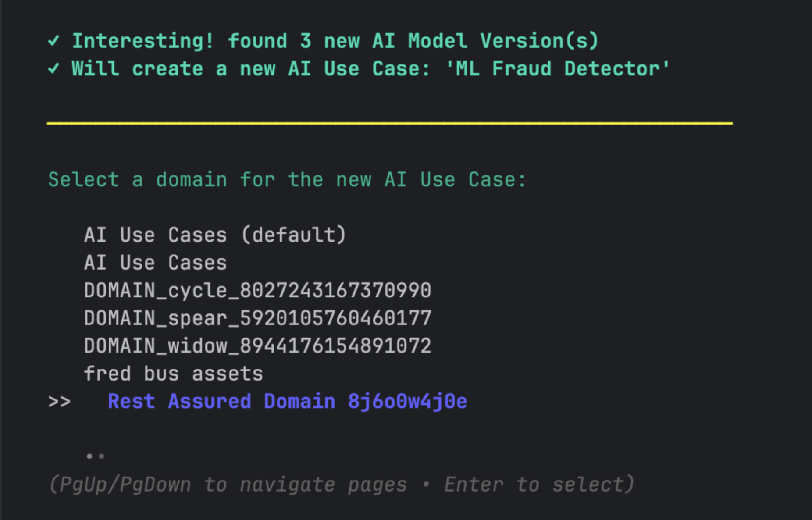Image resolution: width=812 pixels, height=520 pixels.
Task: Click the yellow horizontal separator line
Action: pyautogui.click(x=389, y=124)
